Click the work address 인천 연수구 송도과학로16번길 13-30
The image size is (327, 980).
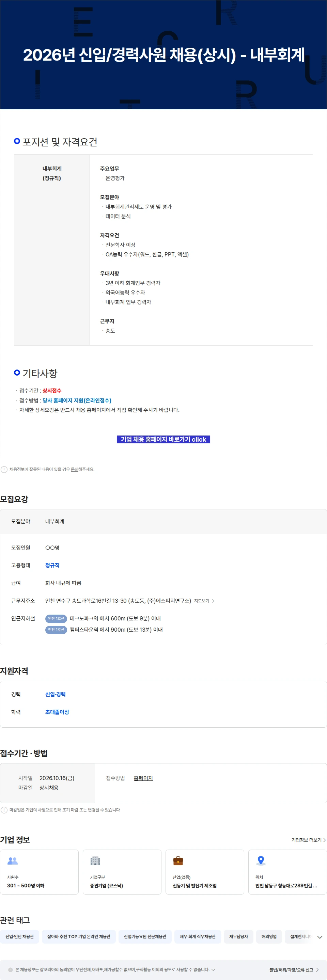(x=118, y=600)
